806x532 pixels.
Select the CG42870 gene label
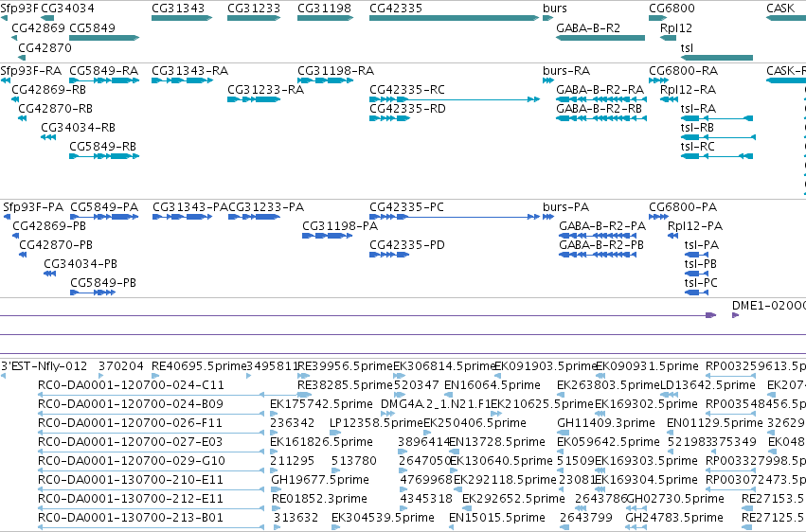coord(45,47)
